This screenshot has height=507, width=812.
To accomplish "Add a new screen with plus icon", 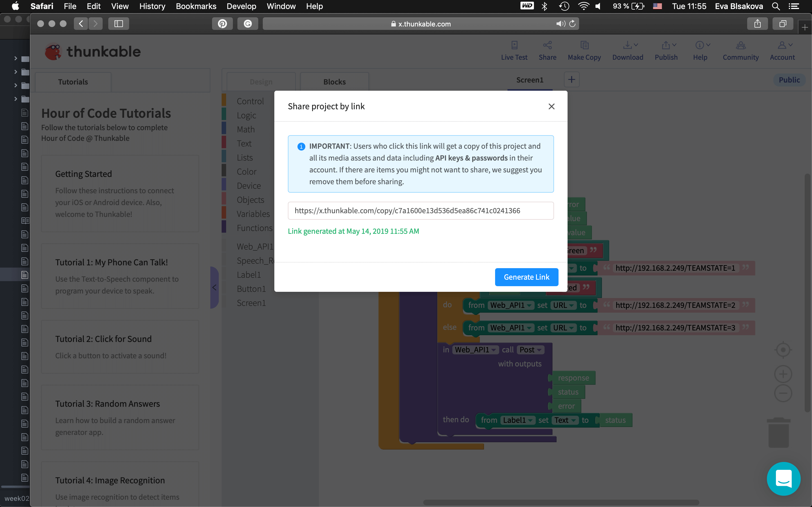I will coord(572,80).
